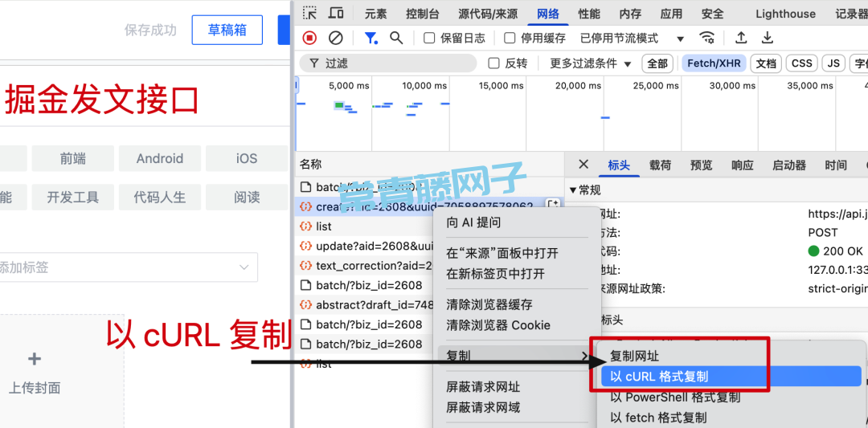868x428 pixels.
Task: Open network search with magnifier icon
Action: [396, 38]
